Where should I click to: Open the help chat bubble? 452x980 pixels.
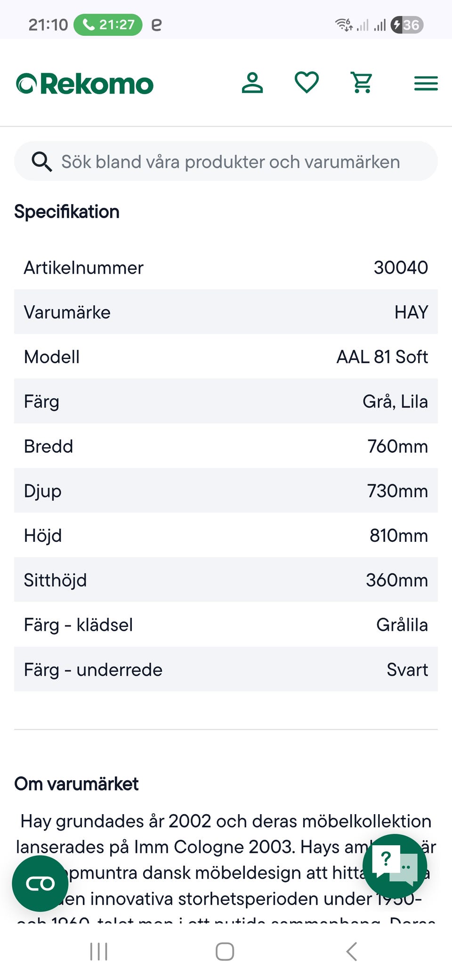(x=395, y=866)
